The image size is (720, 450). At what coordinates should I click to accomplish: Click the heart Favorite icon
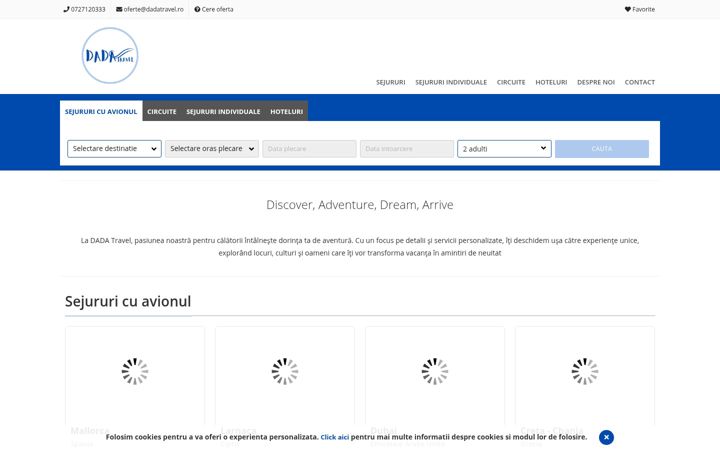tap(628, 9)
